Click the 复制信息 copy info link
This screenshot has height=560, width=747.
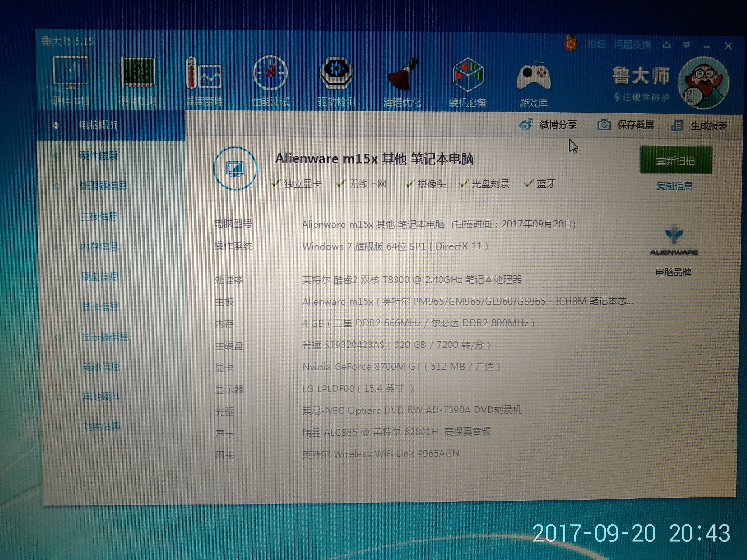point(674,186)
